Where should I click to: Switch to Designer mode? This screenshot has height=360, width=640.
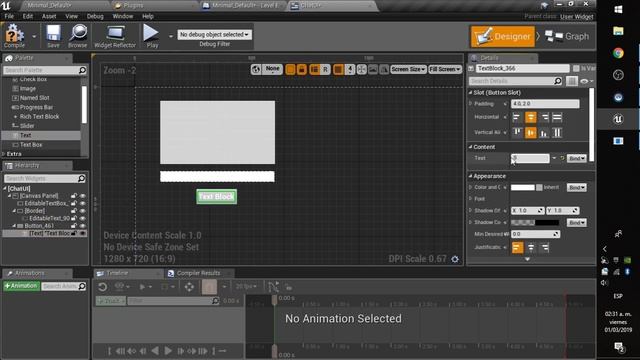pyautogui.click(x=503, y=36)
